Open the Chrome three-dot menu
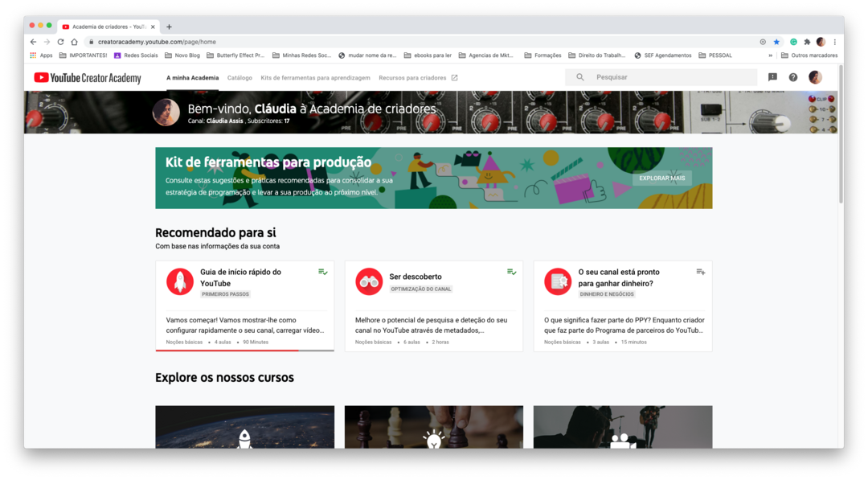868x480 pixels. 835,42
